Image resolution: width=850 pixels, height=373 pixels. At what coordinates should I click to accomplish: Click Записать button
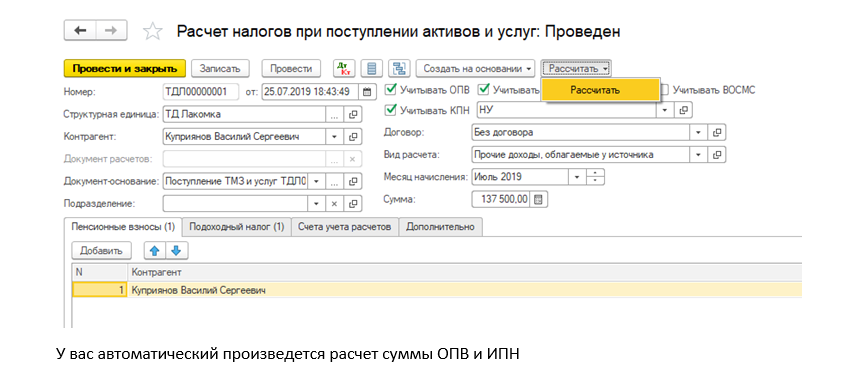[220, 69]
